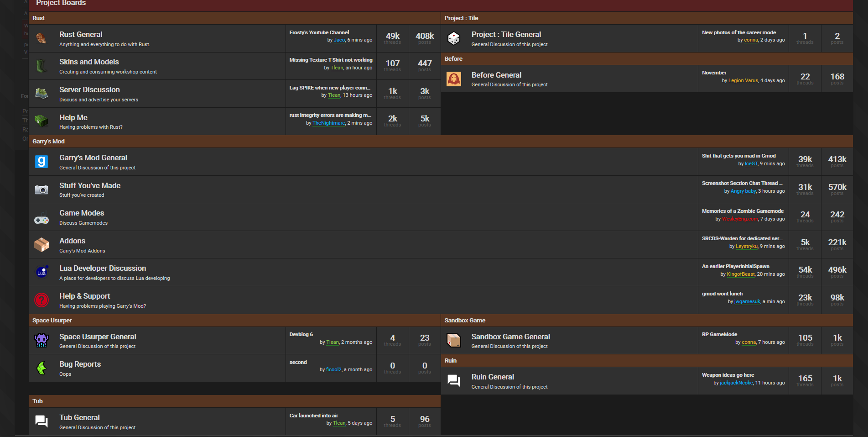Open the Stuff You've Made board
868x437 pixels.
coord(90,185)
